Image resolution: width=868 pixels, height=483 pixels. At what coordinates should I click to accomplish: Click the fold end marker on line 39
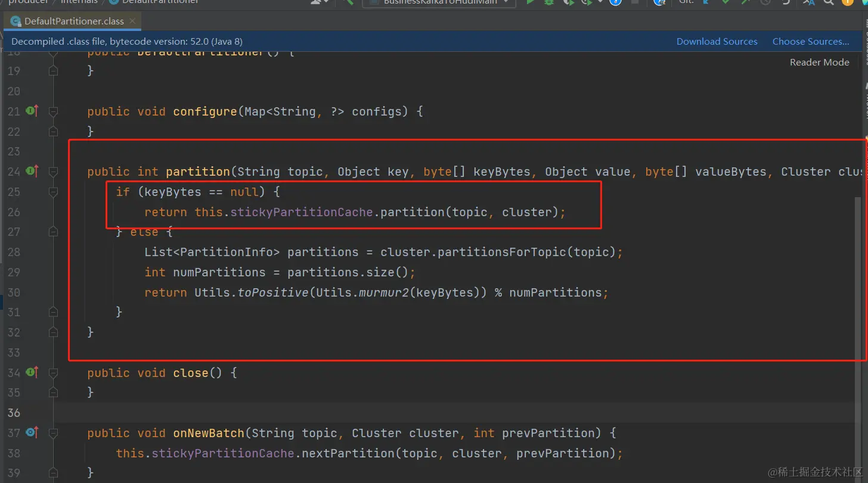(53, 473)
